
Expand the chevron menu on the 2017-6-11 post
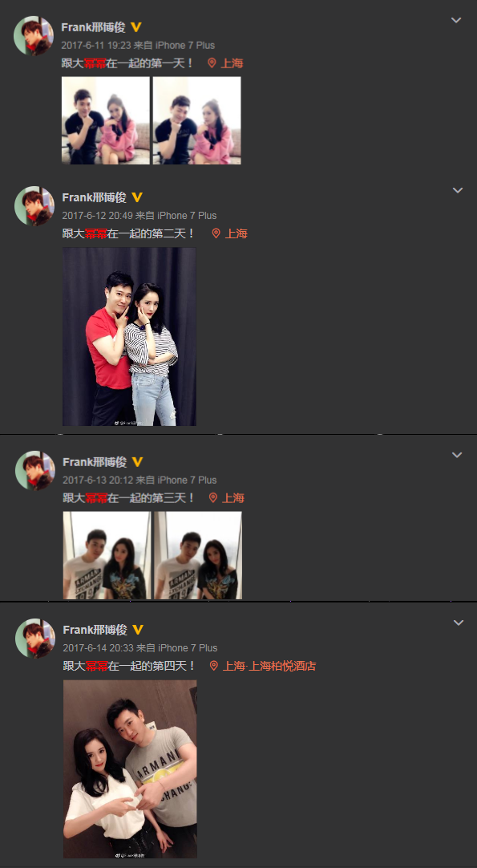[456, 21]
